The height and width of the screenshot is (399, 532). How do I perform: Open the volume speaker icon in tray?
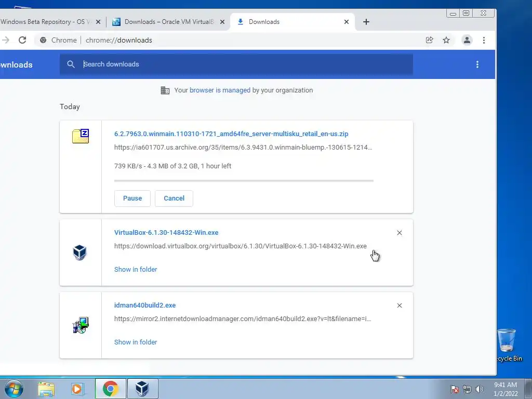click(479, 389)
